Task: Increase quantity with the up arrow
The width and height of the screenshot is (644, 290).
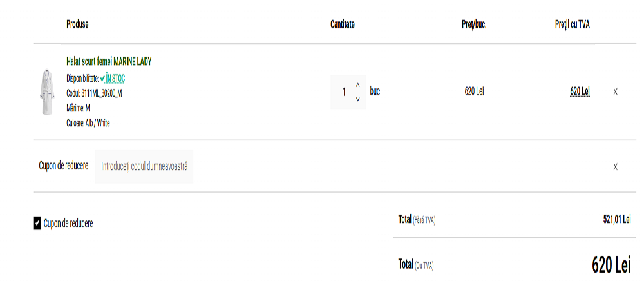Action: (x=357, y=85)
